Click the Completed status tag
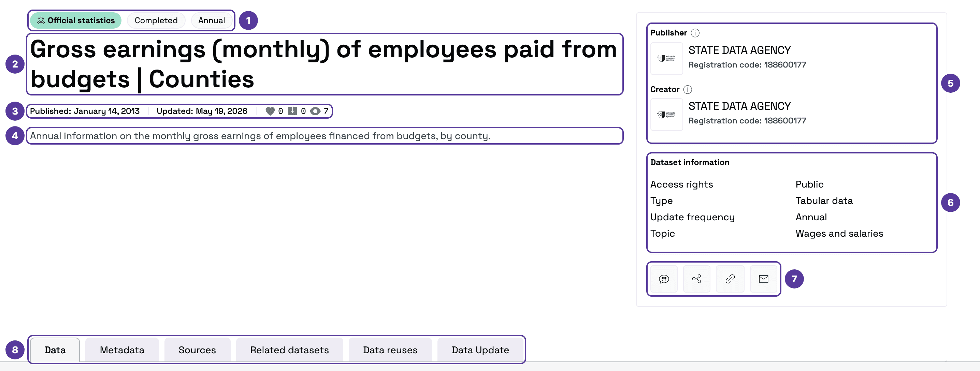 (156, 20)
